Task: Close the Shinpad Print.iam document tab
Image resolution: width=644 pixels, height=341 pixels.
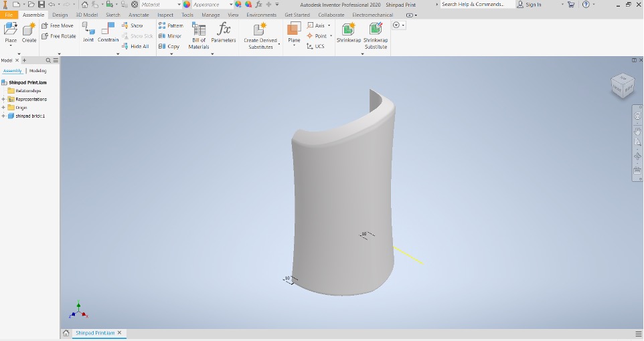Action: [120, 333]
